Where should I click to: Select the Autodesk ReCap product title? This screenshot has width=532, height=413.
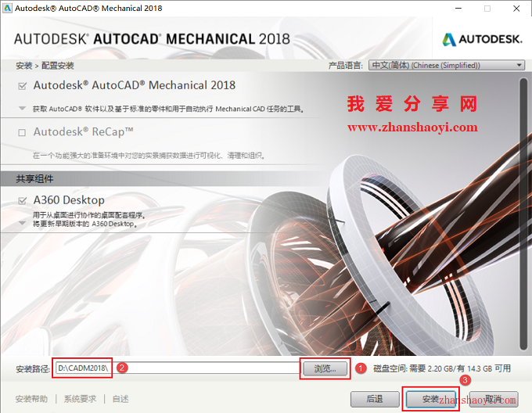tap(83, 132)
